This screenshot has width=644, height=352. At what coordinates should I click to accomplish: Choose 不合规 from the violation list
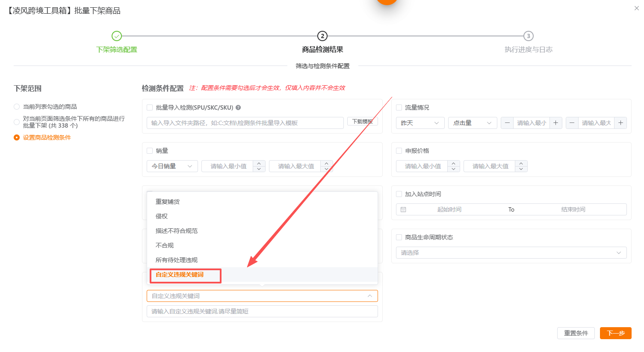pyautogui.click(x=262, y=245)
